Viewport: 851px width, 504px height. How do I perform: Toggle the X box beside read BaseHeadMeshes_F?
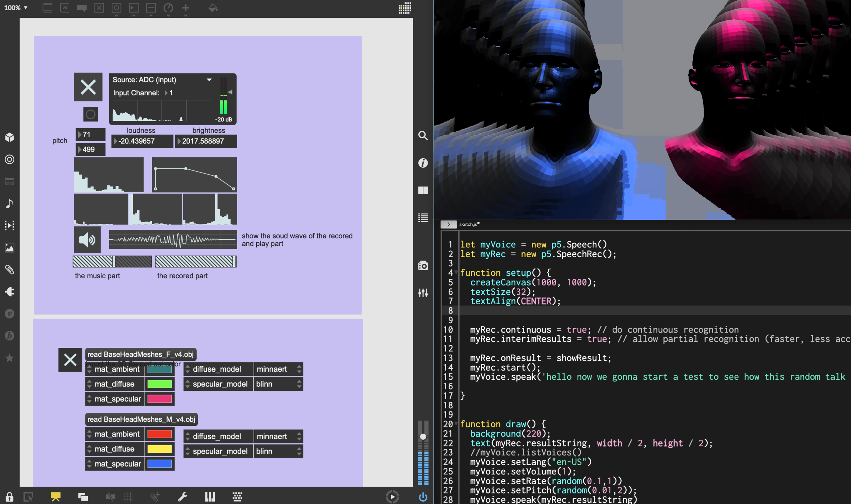70,360
